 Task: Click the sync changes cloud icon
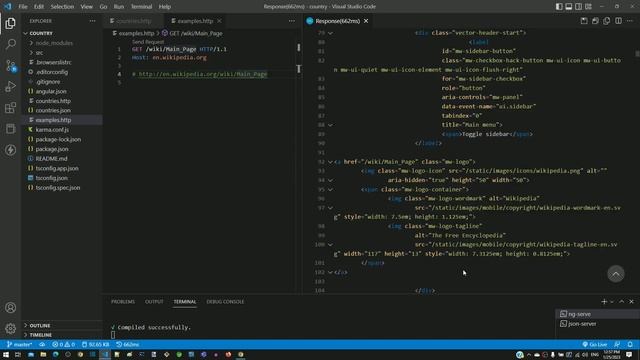coord(42,344)
